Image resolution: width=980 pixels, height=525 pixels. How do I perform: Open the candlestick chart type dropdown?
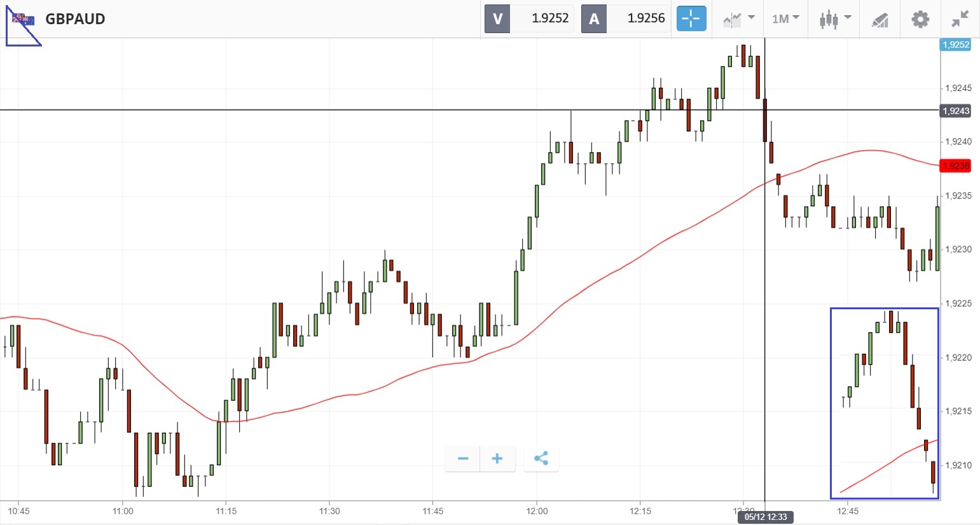[x=835, y=19]
